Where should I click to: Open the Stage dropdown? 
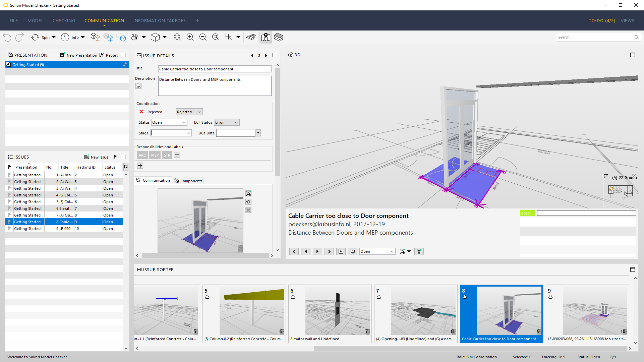(171, 133)
